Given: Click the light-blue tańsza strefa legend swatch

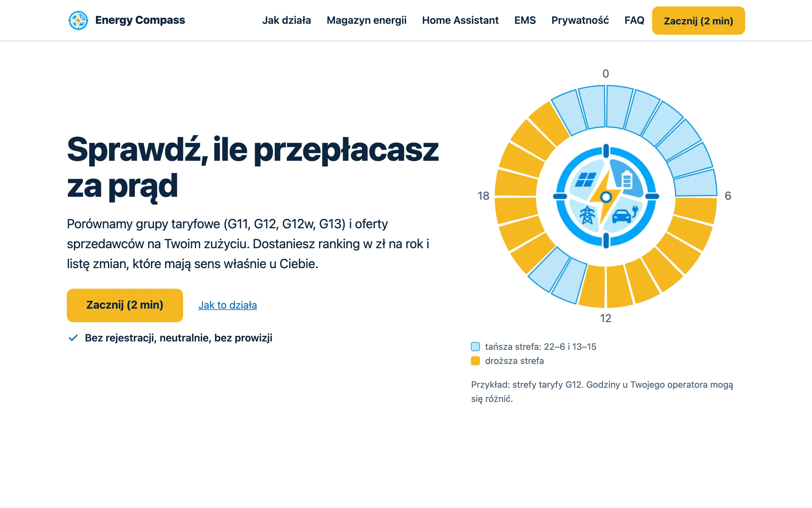Looking at the screenshot, I should [475, 346].
